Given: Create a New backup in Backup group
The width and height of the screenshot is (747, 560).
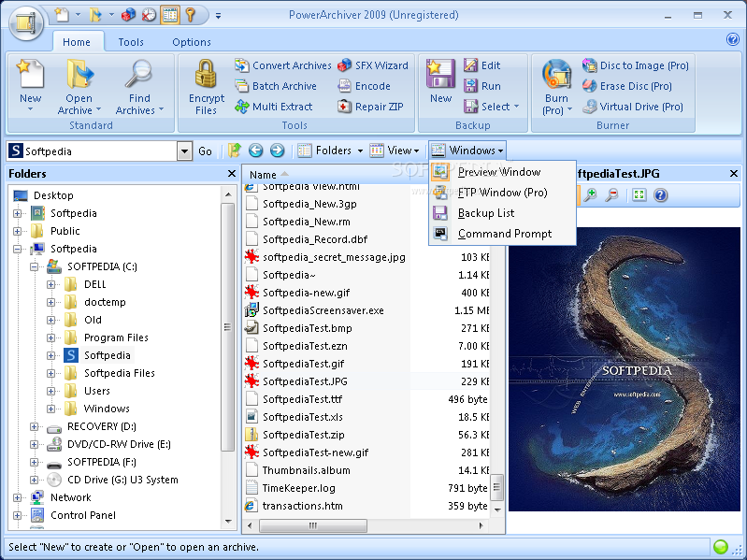Looking at the screenshot, I should (x=440, y=81).
